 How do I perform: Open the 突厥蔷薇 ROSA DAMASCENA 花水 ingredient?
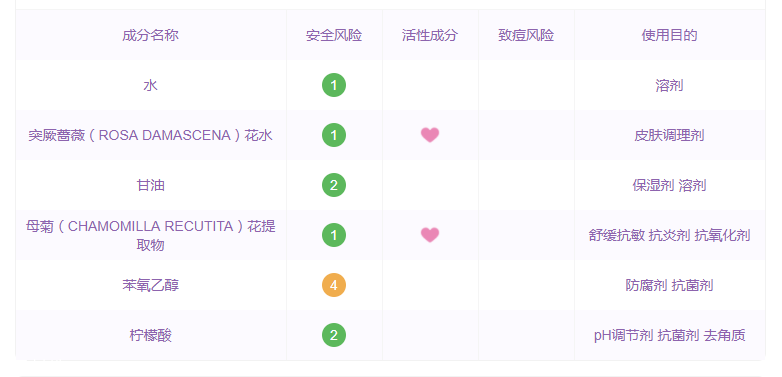click(150, 135)
